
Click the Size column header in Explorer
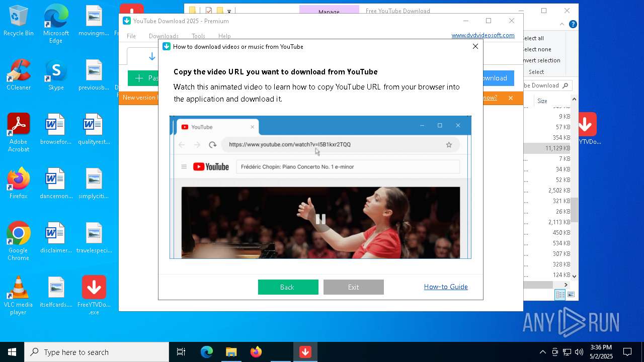click(x=542, y=101)
